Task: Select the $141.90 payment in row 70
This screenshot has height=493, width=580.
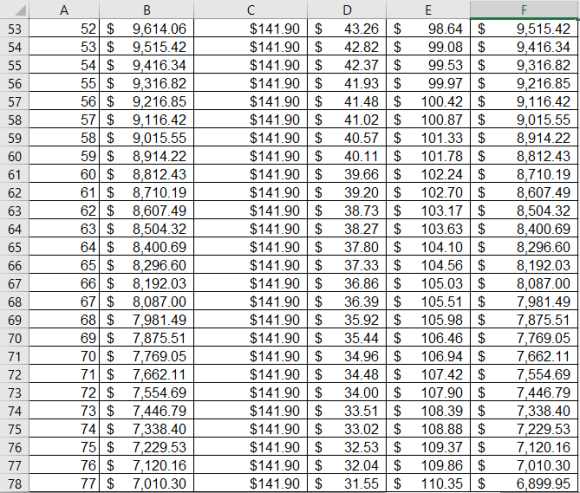Action: coord(250,338)
